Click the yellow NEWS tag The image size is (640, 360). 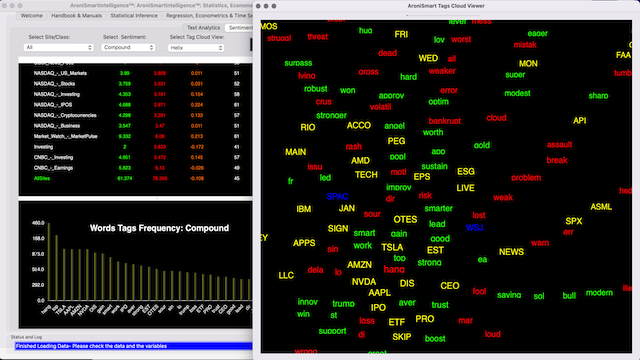511,252
